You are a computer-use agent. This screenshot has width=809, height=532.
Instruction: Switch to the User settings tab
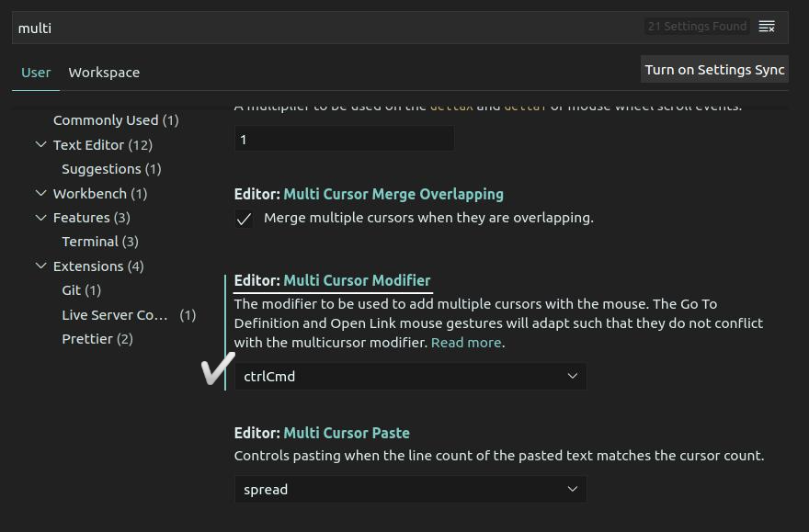pyautogui.click(x=36, y=73)
